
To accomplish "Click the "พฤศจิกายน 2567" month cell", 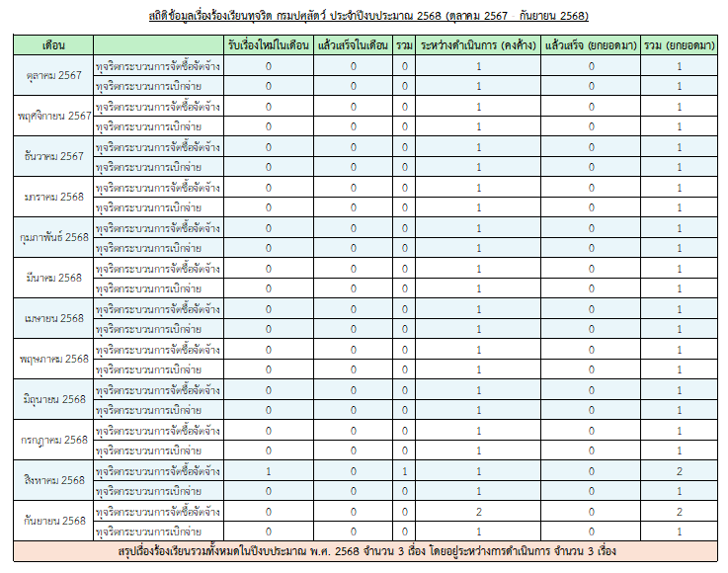I will tap(53, 117).
